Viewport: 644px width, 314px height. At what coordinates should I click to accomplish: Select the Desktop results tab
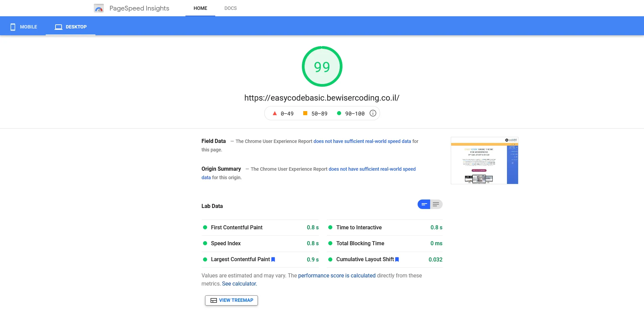pyautogui.click(x=71, y=27)
